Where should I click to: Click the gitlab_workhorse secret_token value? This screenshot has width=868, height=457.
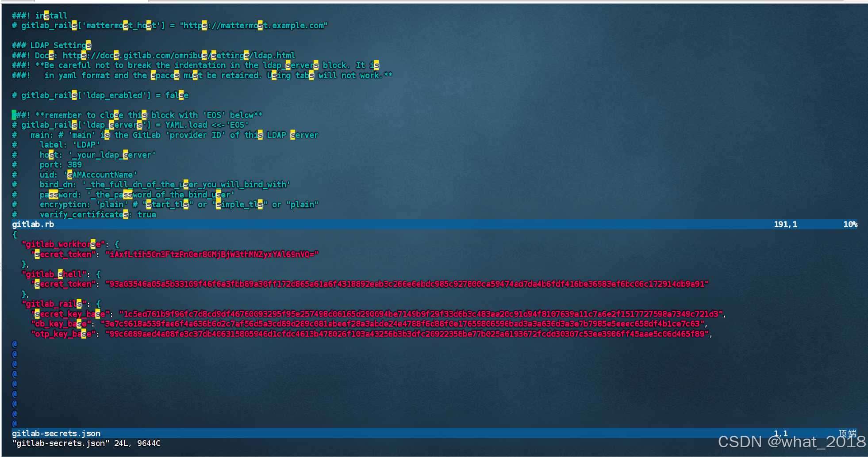(x=212, y=255)
